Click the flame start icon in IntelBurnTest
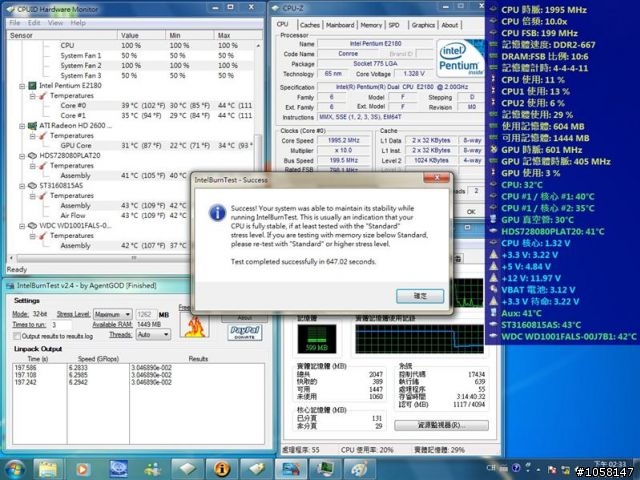640x480 pixels. 195,327
